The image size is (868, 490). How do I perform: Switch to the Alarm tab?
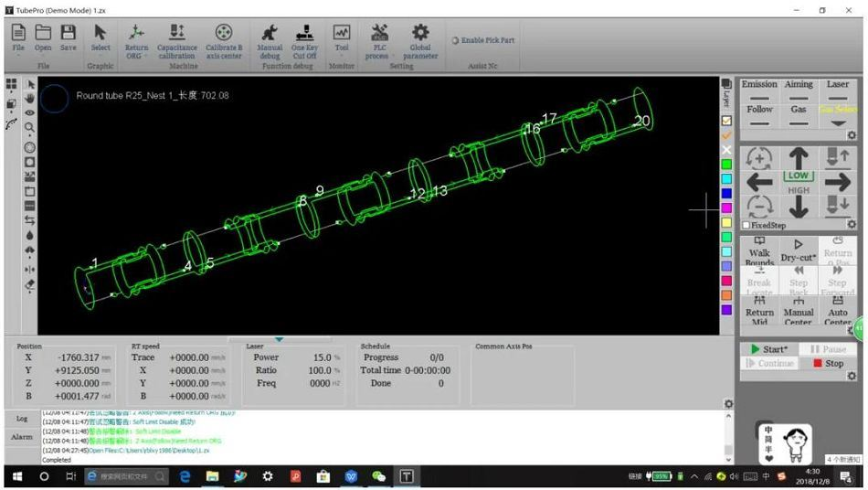[x=22, y=437]
